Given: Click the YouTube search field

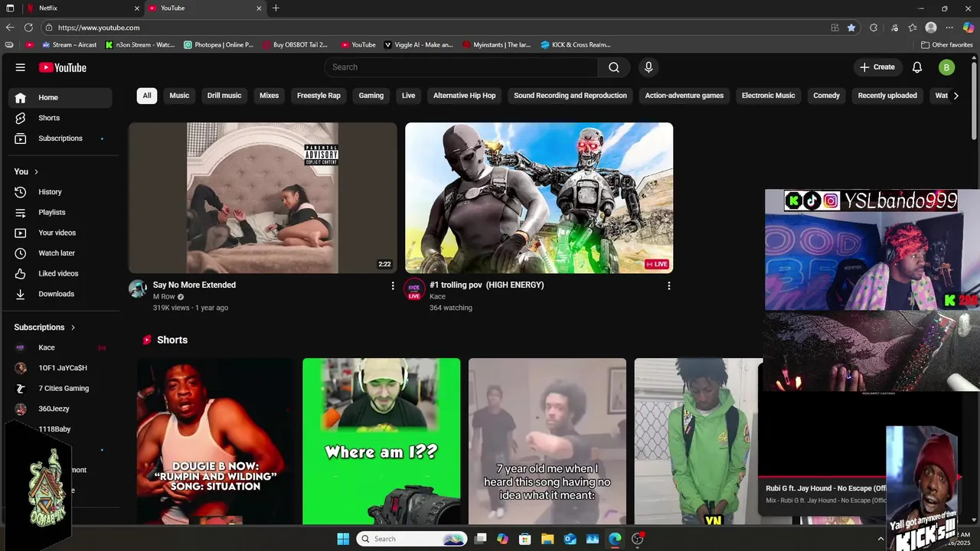Looking at the screenshot, I should [461, 67].
